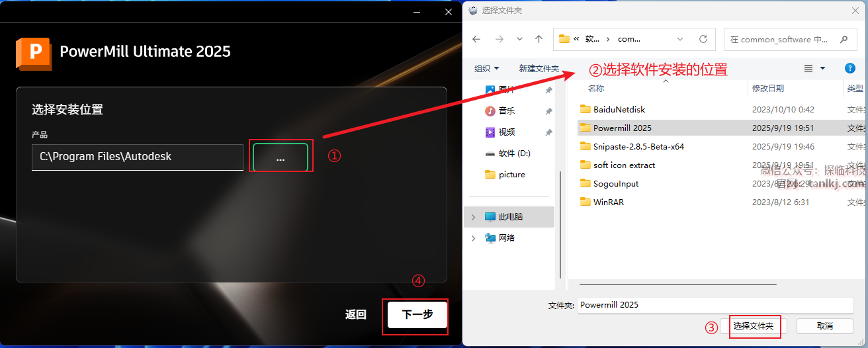Viewport: 868px width, 348px height.
Task: Click the search box for common_software
Action: click(790, 39)
